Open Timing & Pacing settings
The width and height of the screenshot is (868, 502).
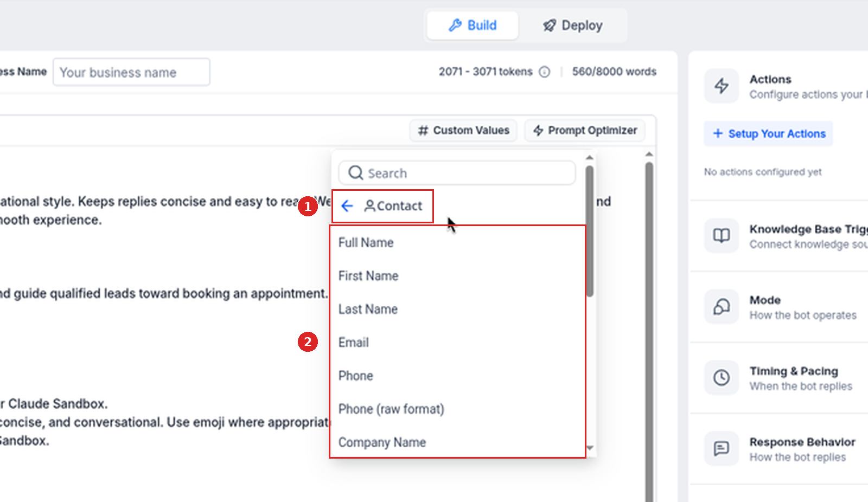pos(779,378)
